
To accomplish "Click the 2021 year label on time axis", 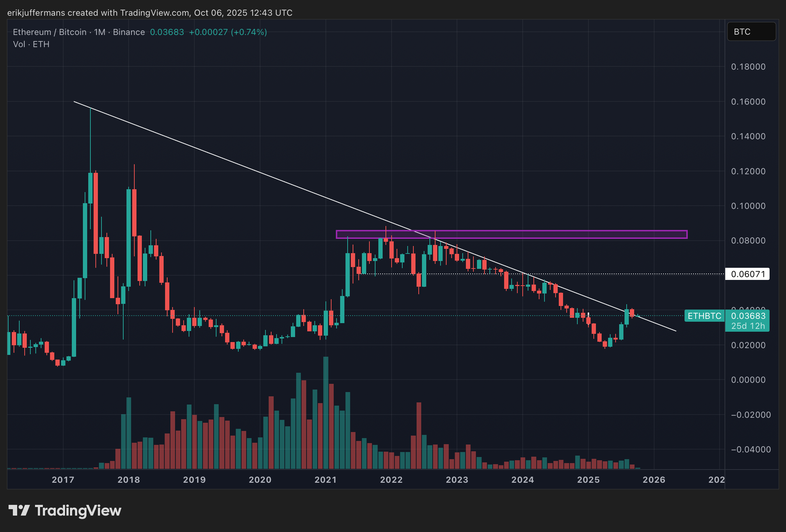I will pyautogui.click(x=325, y=480).
